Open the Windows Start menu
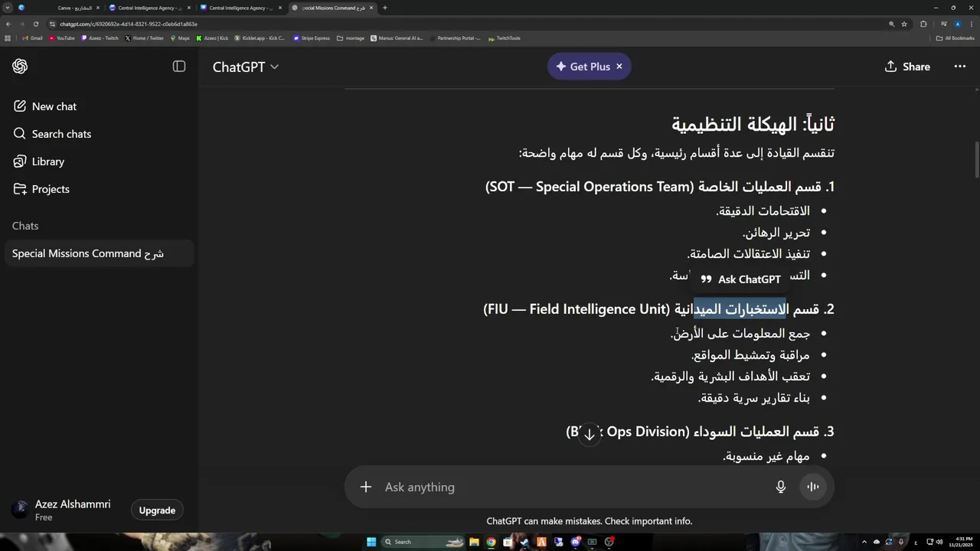The height and width of the screenshot is (551, 980). tap(371, 542)
